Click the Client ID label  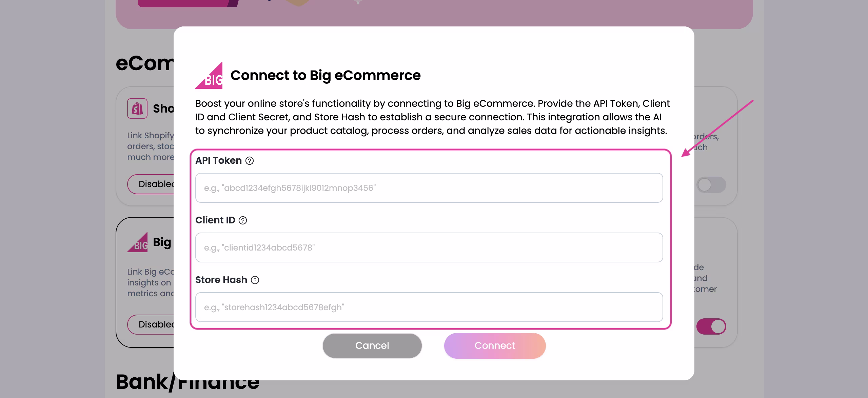point(215,220)
